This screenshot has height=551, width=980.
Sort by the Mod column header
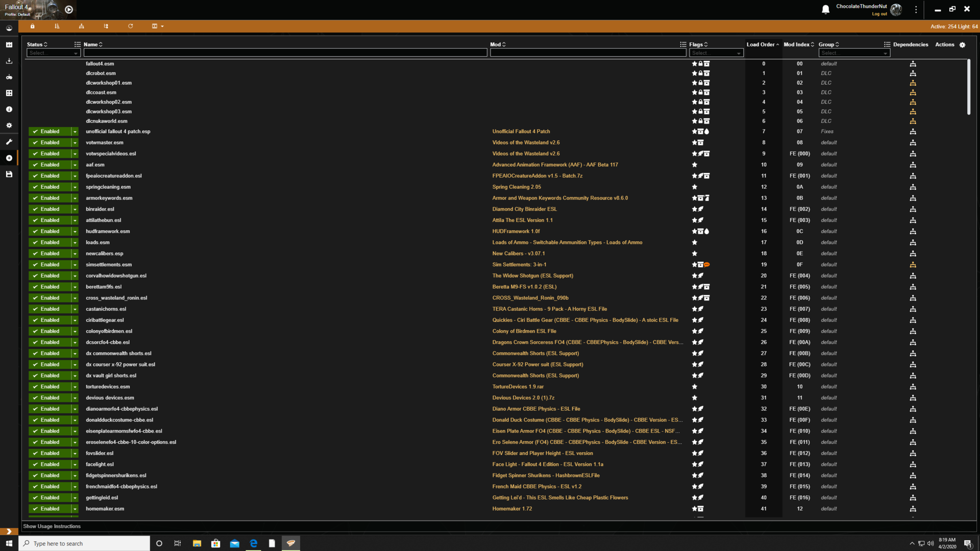(498, 45)
